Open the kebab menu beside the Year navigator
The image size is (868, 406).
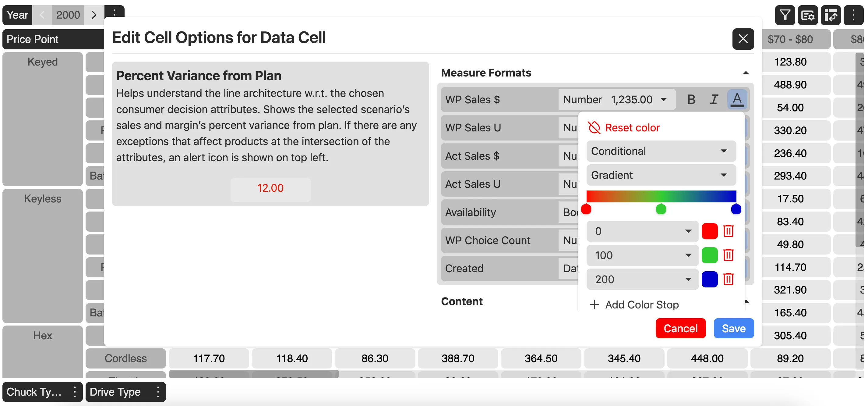click(115, 12)
